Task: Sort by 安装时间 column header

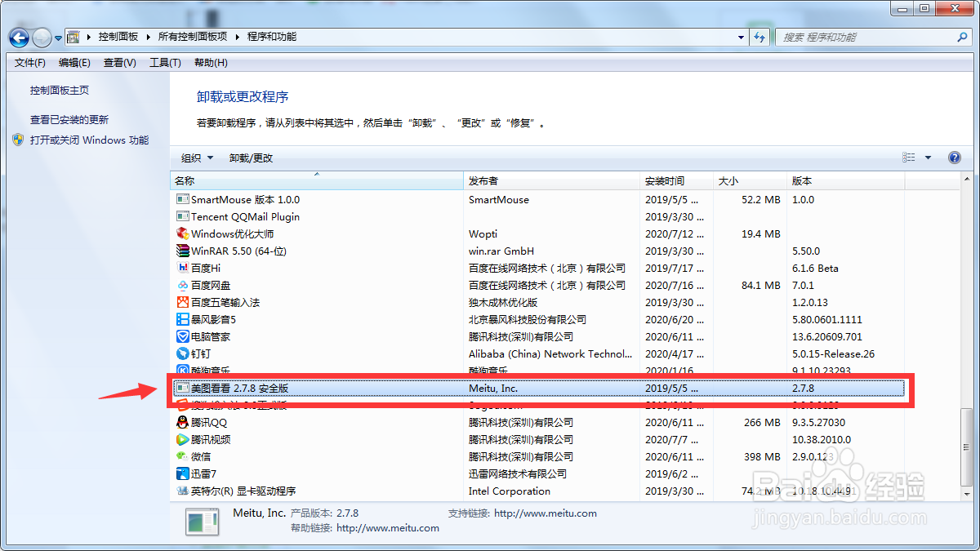Action: click(677, 181)
